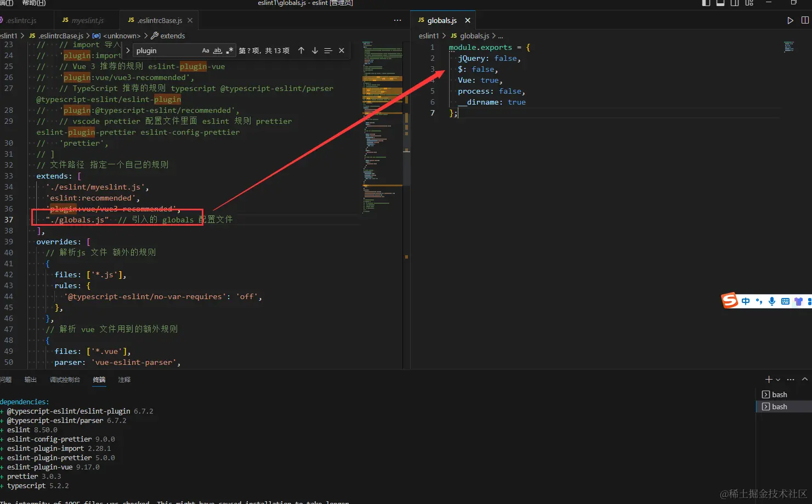812x504 pixels.
Task: Click './eslint/myeslint.js' string on line 34
Action: (x=95, y=187)
